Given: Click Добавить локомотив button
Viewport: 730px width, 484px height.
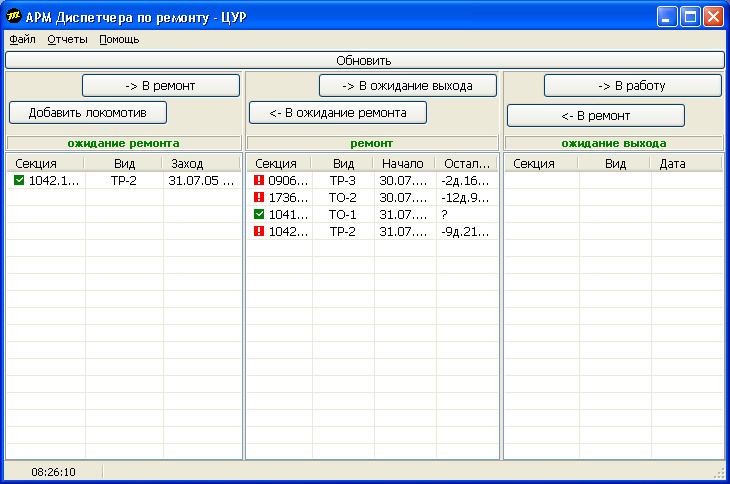Looking at the screenshot, I should point(88,113).
